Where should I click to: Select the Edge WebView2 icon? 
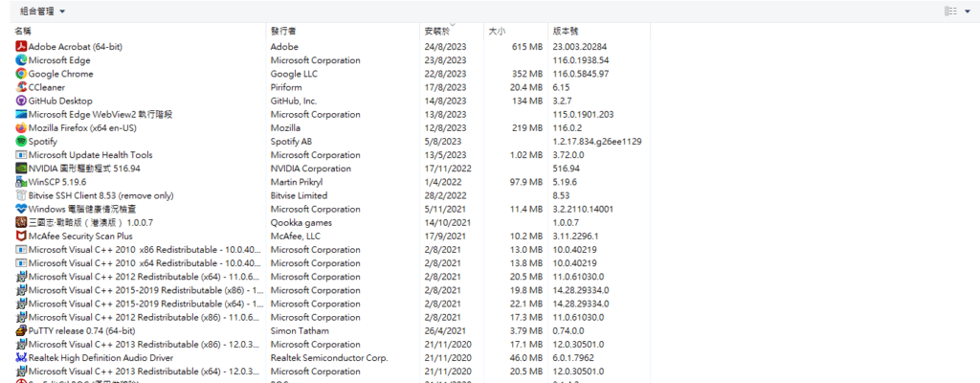(21, 115)
